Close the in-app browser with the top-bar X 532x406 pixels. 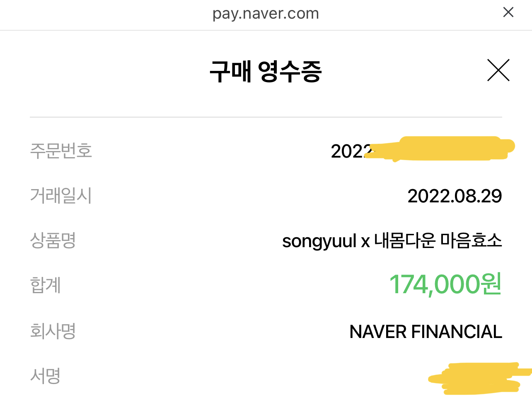[x=508, y=12]
